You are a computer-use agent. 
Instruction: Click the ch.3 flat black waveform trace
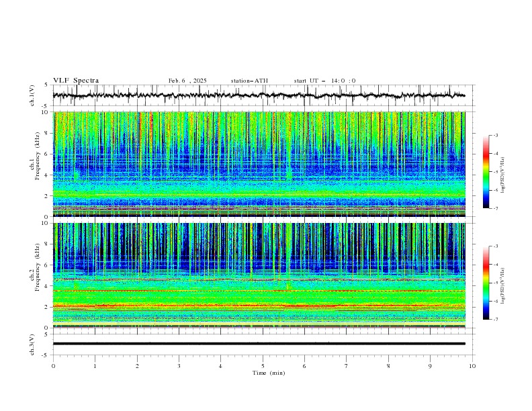pos(259,344)
